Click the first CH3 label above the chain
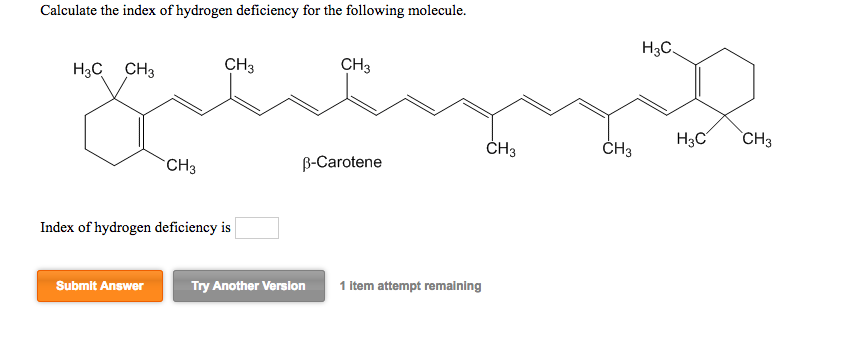853x362 pixels. click(x=239, y=65)
